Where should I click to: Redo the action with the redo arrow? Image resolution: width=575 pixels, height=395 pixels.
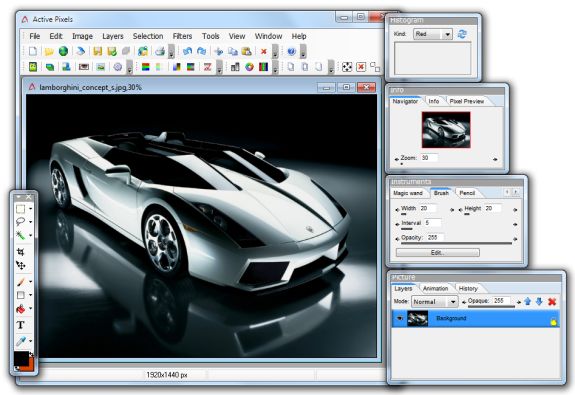201,51
